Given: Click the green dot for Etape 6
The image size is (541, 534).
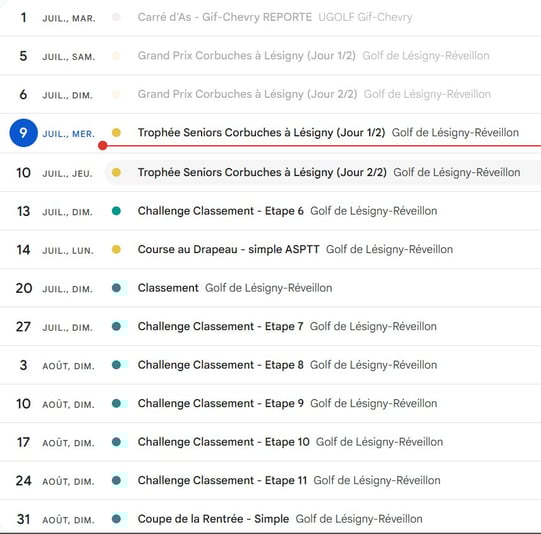Looking at the screenshot, I should coord(116,211).
